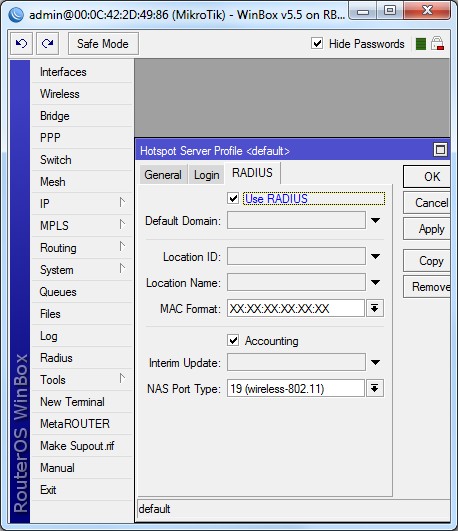Select the RADIUS tab
Viewport: 458px width, 531px height.
(x=252, y=173)
